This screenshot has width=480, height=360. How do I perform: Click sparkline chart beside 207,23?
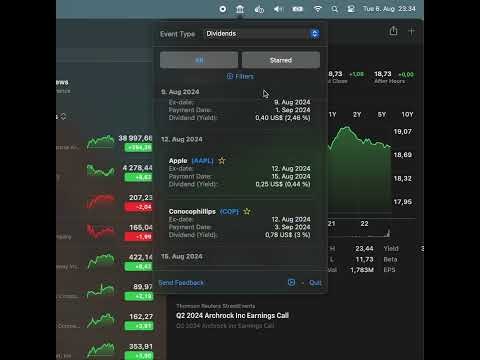point(101,201)
